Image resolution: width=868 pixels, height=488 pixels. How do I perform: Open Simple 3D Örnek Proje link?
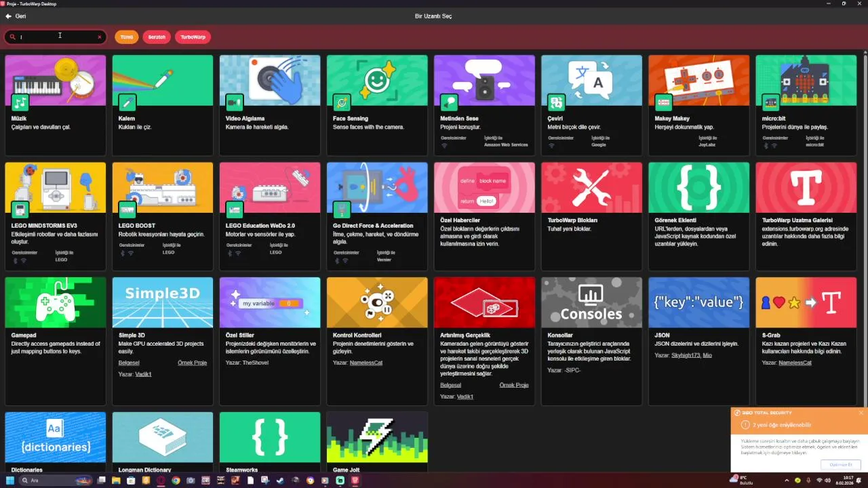pos(192,363)
